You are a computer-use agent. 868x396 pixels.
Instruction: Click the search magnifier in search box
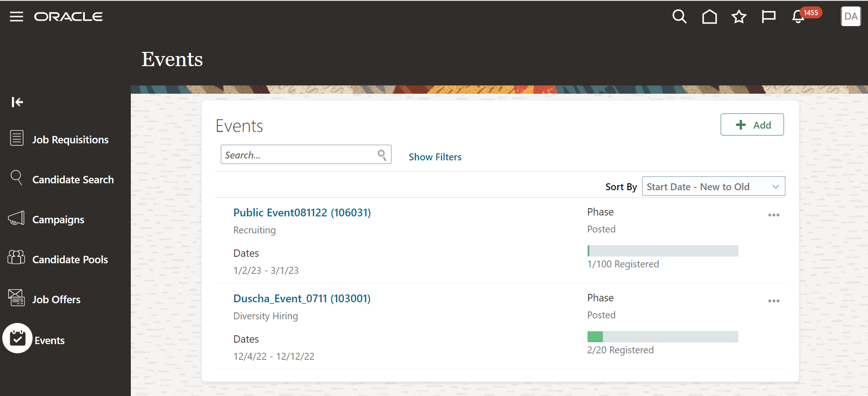[x=382, y=155]
